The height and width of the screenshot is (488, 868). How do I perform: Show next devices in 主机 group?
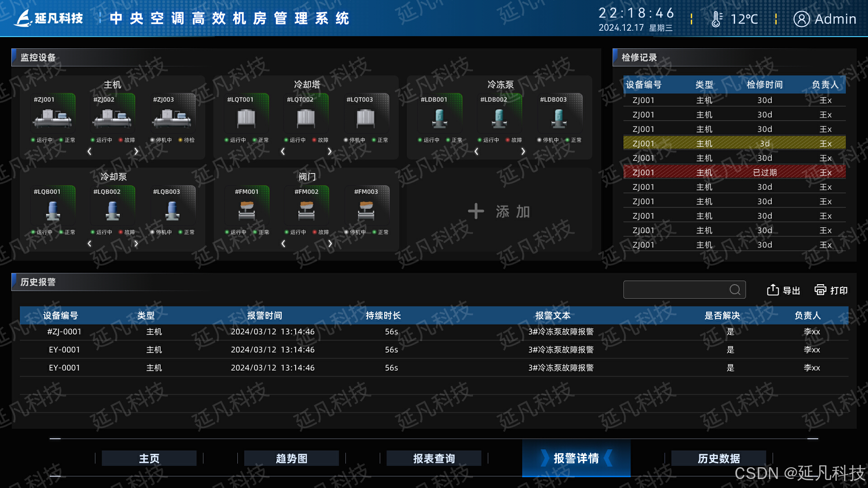136,151
